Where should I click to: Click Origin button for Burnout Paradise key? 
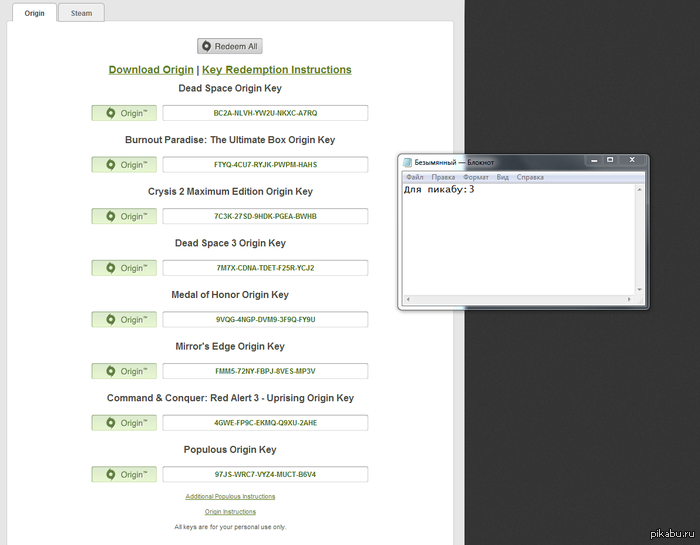124,165
